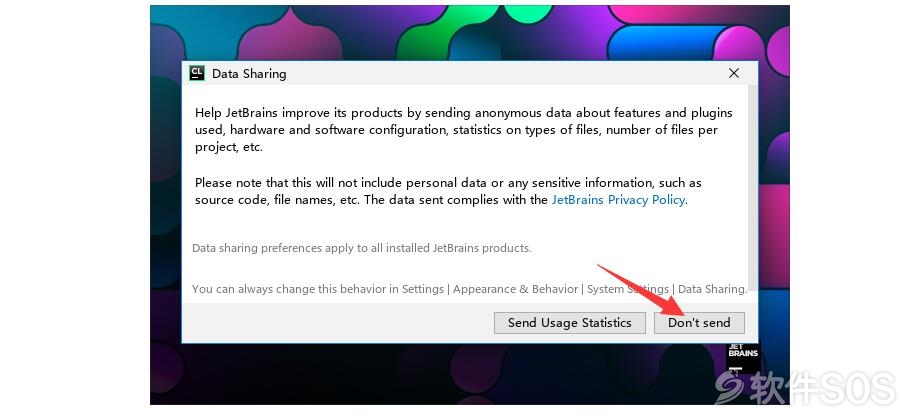Choose the Don't send button
The height and width of the screenshot is (415, 910).
(699, 323)
